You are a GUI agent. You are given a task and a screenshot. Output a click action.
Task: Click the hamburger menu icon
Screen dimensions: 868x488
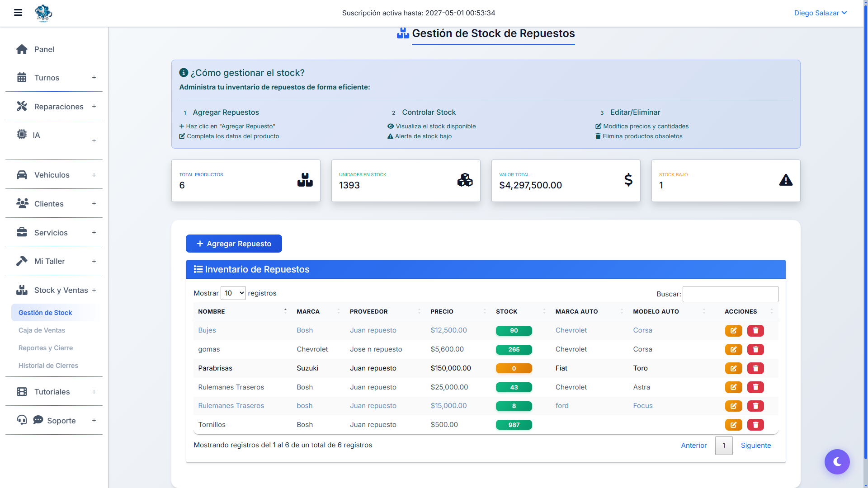[x=18, y=13]
